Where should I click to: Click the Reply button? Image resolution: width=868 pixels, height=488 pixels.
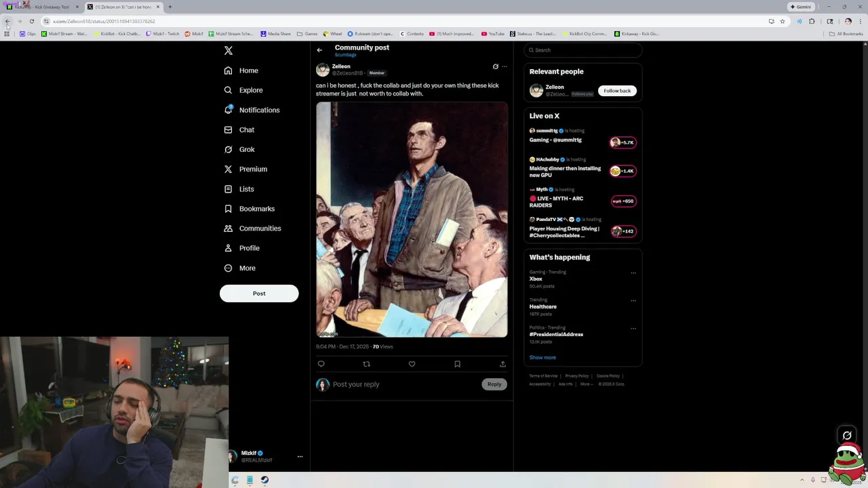[494, 384]
